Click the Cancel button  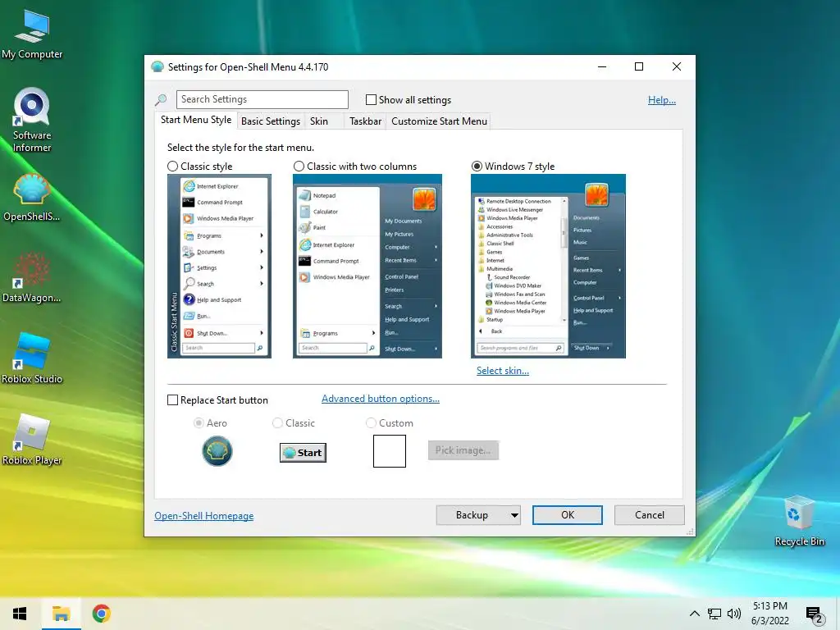coord(650,515)
